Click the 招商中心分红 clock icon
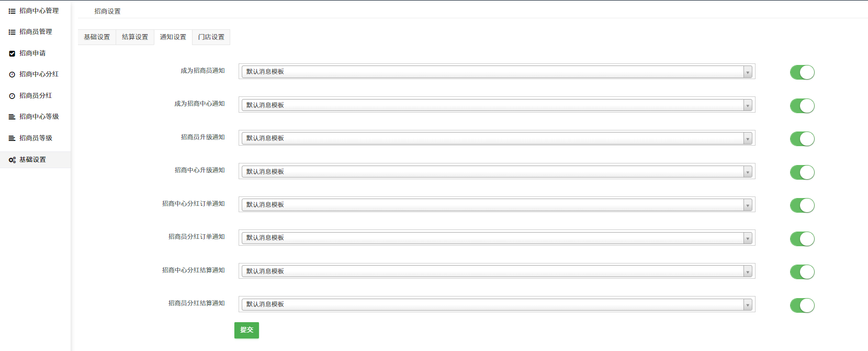 click(12, 74)
